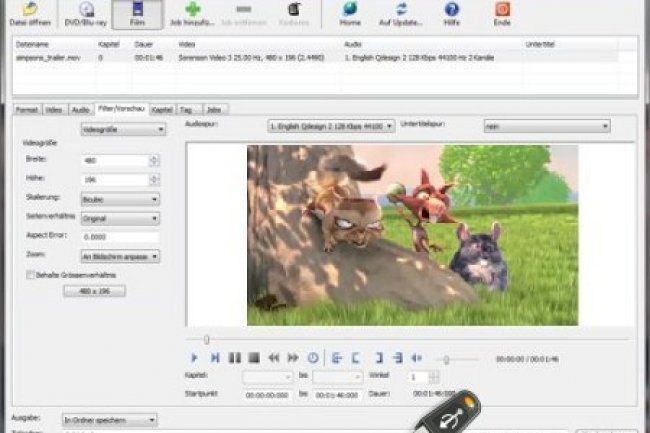
Task: Rewind the preview video
Action: [274, 358]
